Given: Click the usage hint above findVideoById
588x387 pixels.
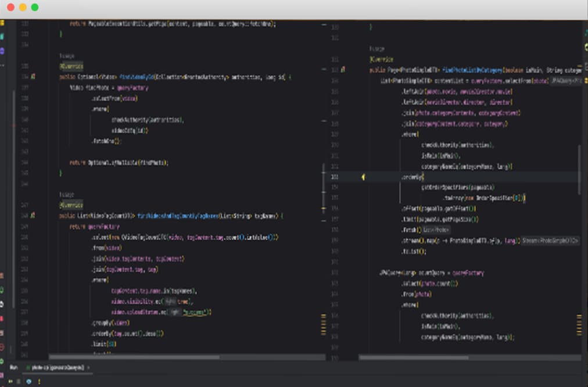Looking at the screenshot, I should (x=67, y=56).
